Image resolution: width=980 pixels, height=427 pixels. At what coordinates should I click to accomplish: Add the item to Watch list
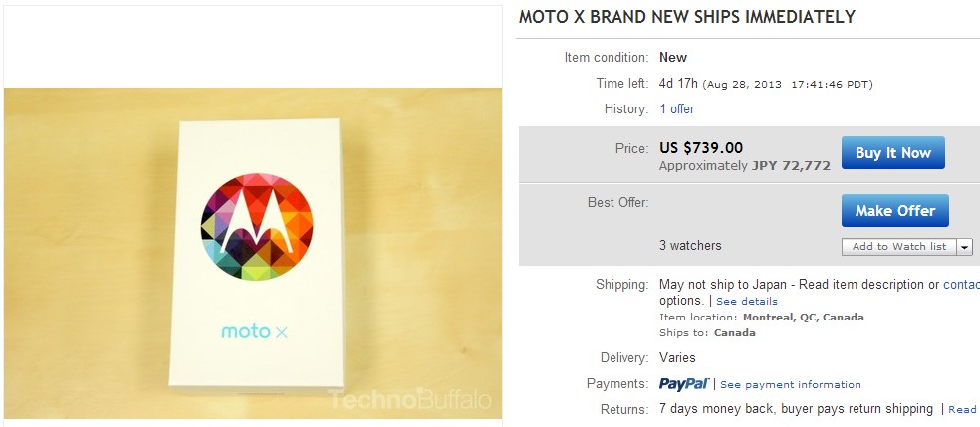click(898, 247)
